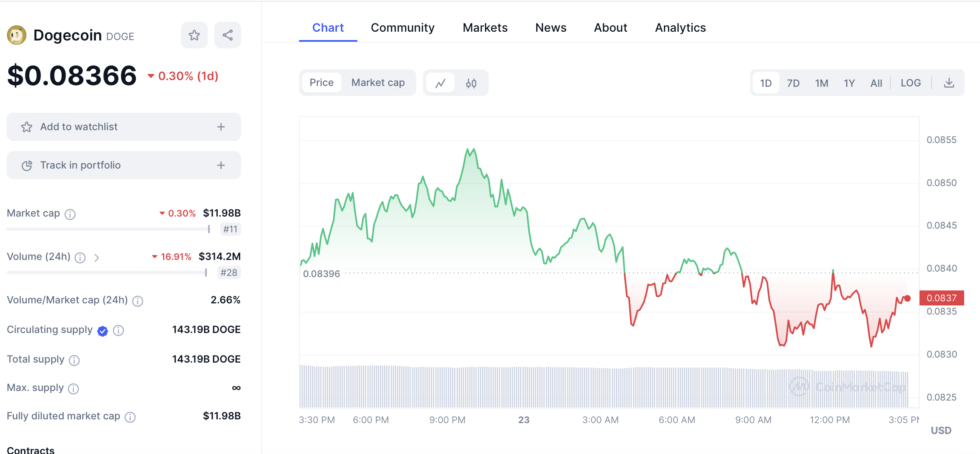Toggle the LOG scale option

pyautogui.click(x=910, y=83)
